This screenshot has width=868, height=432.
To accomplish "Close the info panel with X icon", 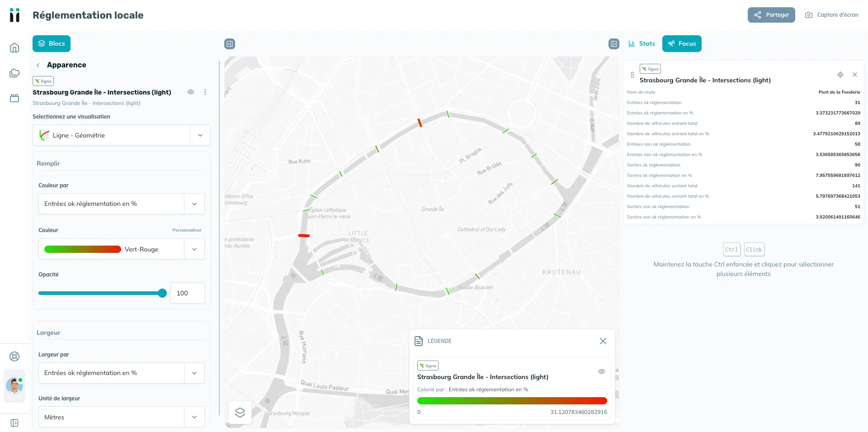I will point(855,75).
